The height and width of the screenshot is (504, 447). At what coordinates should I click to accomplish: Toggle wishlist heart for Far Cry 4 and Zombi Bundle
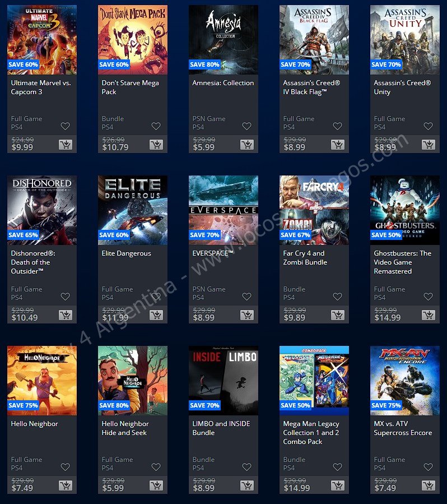click(x=338, y=297)
